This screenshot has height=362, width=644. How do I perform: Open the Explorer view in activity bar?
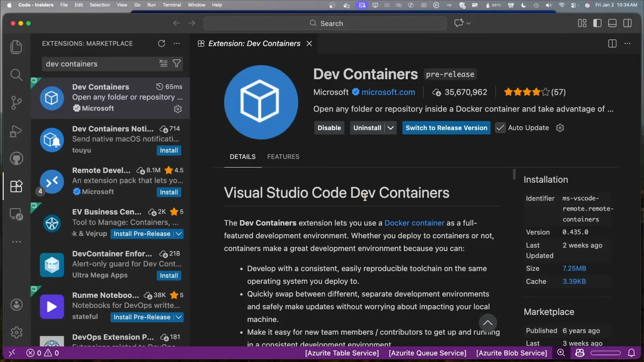pos(16,47)
